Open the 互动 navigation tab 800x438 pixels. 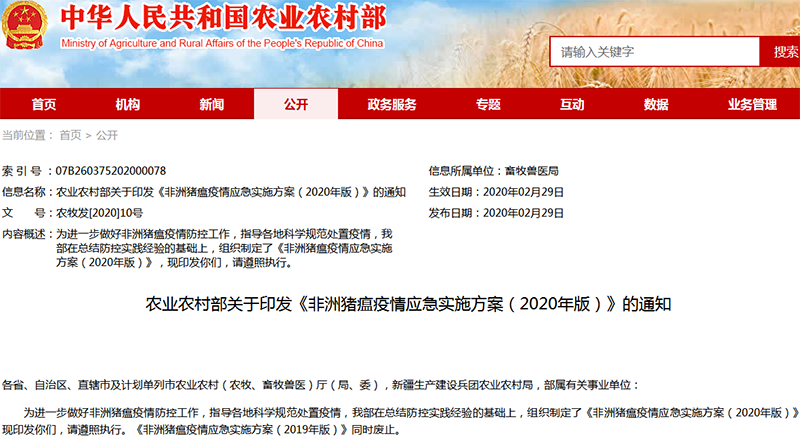(x=572, y=104)
